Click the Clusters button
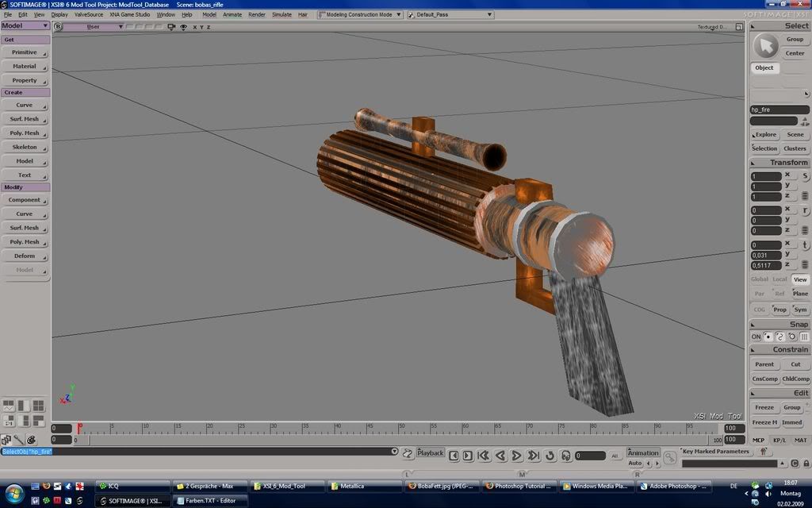Image resolution: width=812 pixels, height=508 pixels. pos(795,148)
